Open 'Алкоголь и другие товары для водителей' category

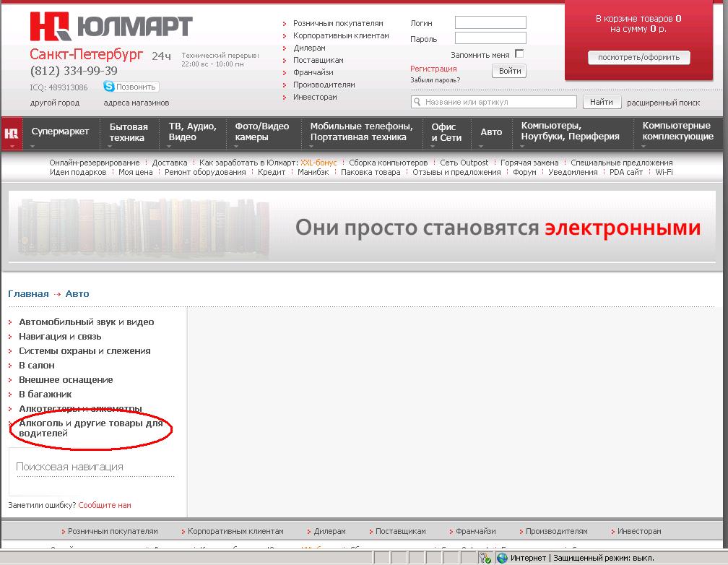tap(90, 428)
